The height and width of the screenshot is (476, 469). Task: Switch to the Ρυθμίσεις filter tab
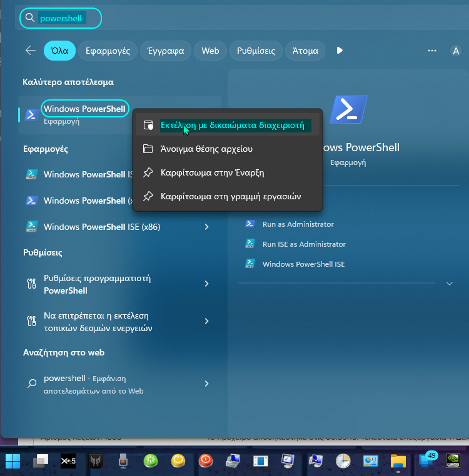coord(256,51)
